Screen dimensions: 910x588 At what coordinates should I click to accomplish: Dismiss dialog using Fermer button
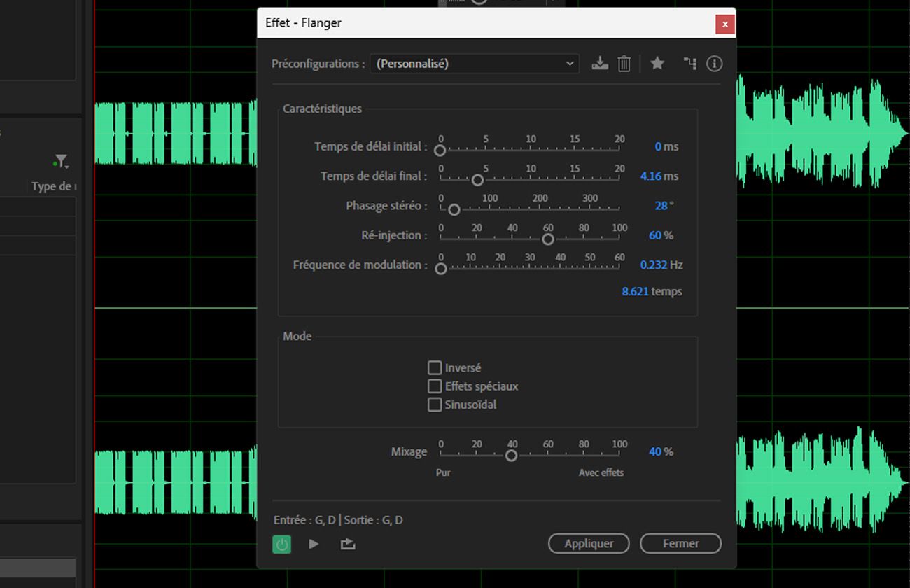coord(680,543)
